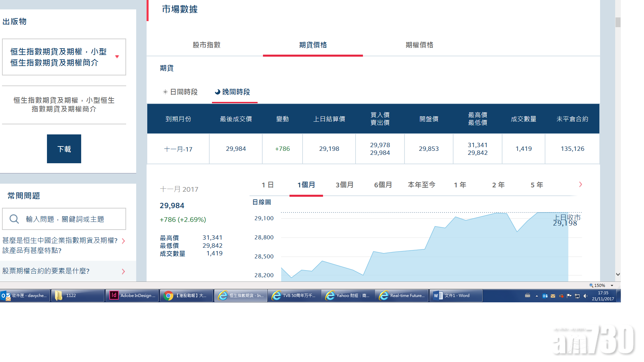Open the 1122 folder taskbar item

pyautogui.click(x=78, y=296)
